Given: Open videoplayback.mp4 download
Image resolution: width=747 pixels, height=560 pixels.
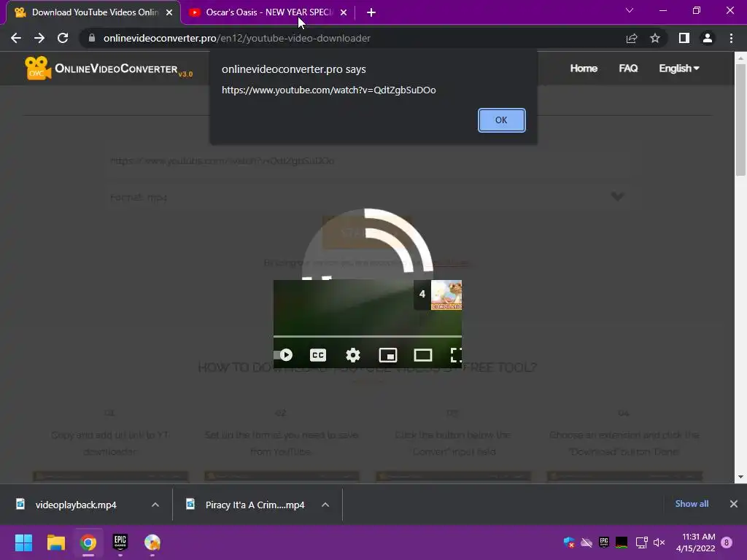Looking at the screenshot, I should (x=76, y=505).
